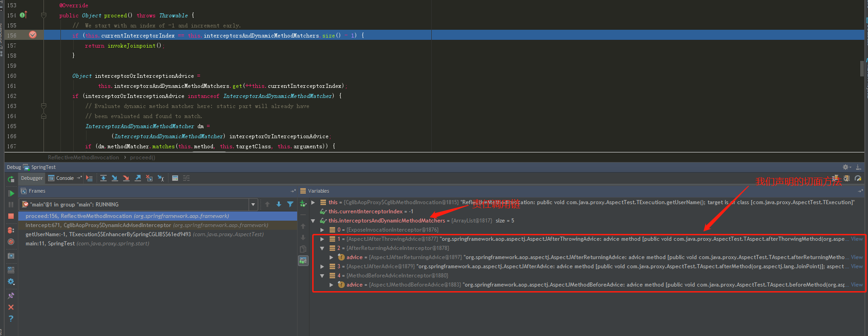Select frame getUserName:-1, TExecution$$EnhancerBySpringCGLIB
This screenshot has width=868, height=336.
coord(158,234)
